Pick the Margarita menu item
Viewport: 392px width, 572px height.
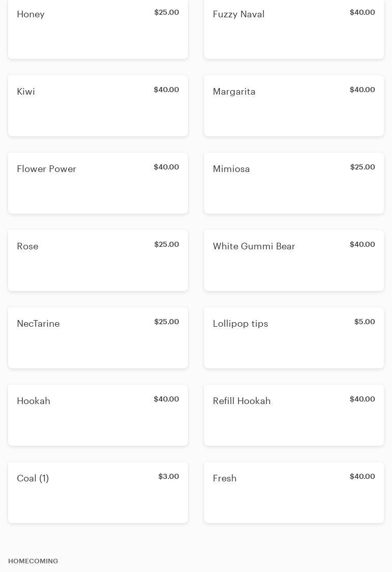point(294,106)
